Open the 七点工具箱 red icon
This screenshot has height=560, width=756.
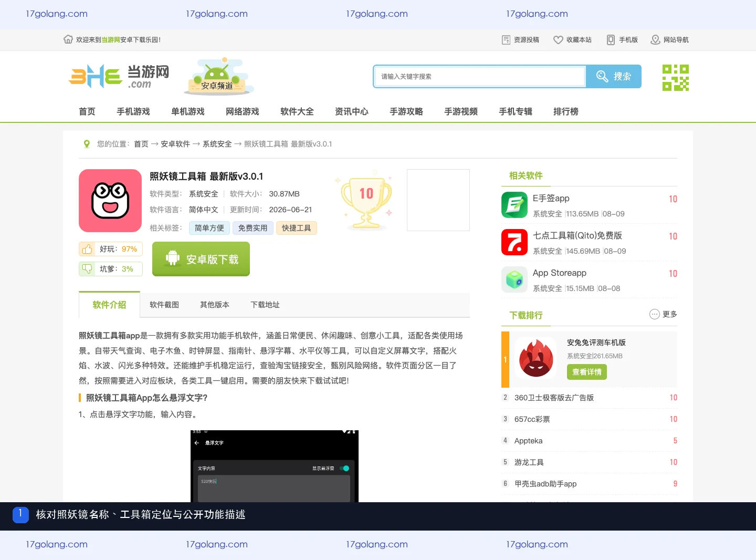pyautogui.click(x=514, y=242)
